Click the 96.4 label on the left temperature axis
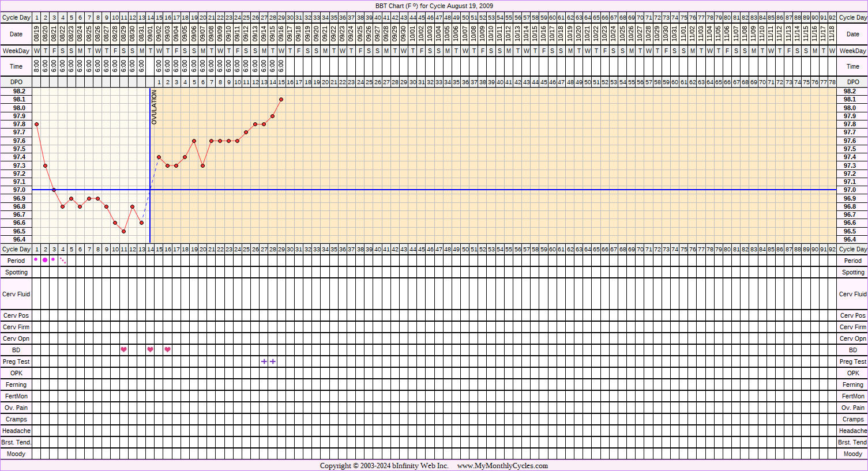This screenshot has height=471, width=868. click(19, 239)
